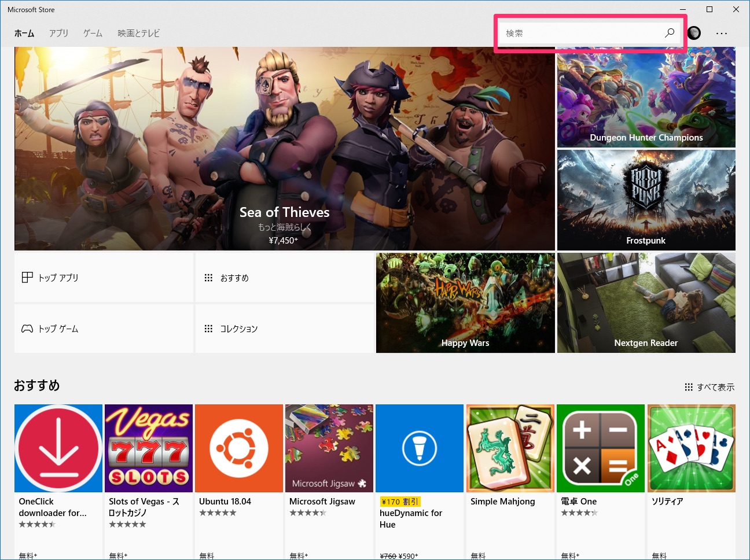Open the user account avatar
This screenshot has width=750, height=560.
(694, 33)
